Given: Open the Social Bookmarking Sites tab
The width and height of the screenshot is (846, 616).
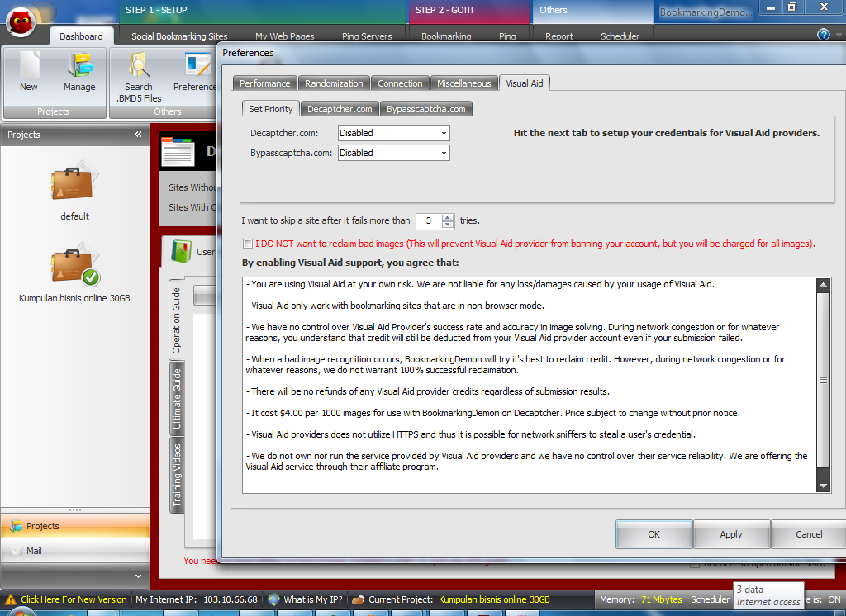Looking at the screenshot, I should 179,36.
